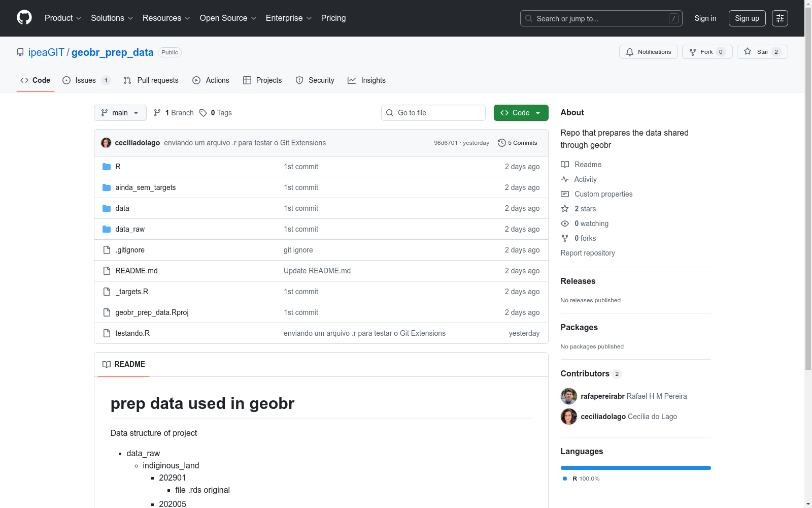Open the _targets.R file
Screen dimensions: 812x508
click(x=132, y=292)
